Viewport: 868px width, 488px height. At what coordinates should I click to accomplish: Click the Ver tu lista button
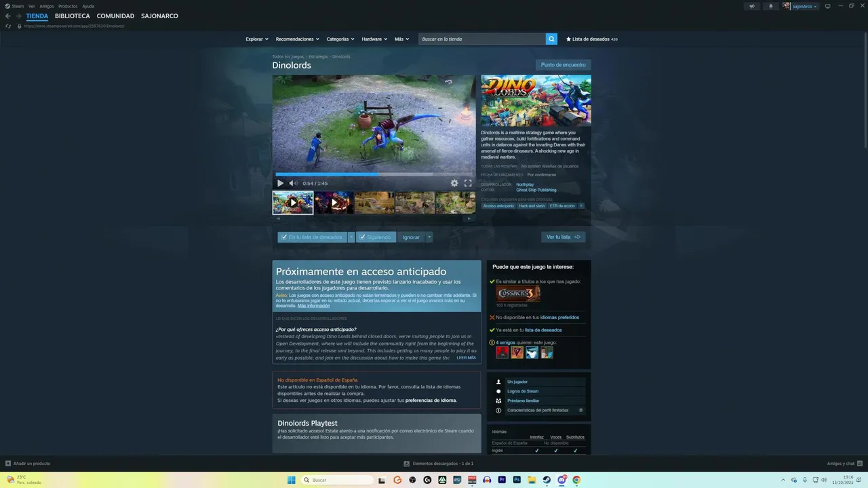[564, 237]
